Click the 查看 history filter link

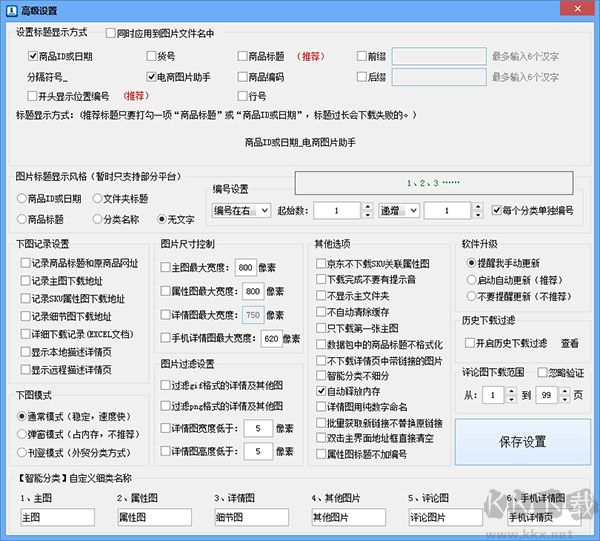pyautogui.click(x=569, y=343)
